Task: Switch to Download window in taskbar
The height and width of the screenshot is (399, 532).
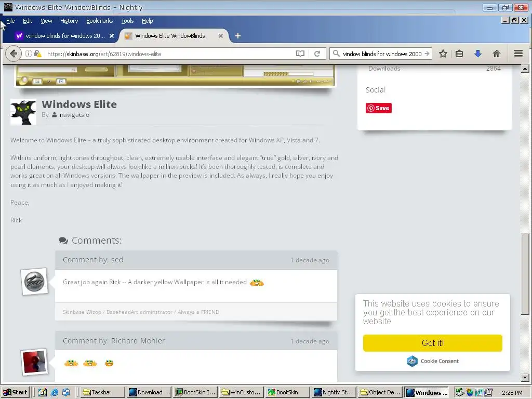Action: (x=149, y=392)
